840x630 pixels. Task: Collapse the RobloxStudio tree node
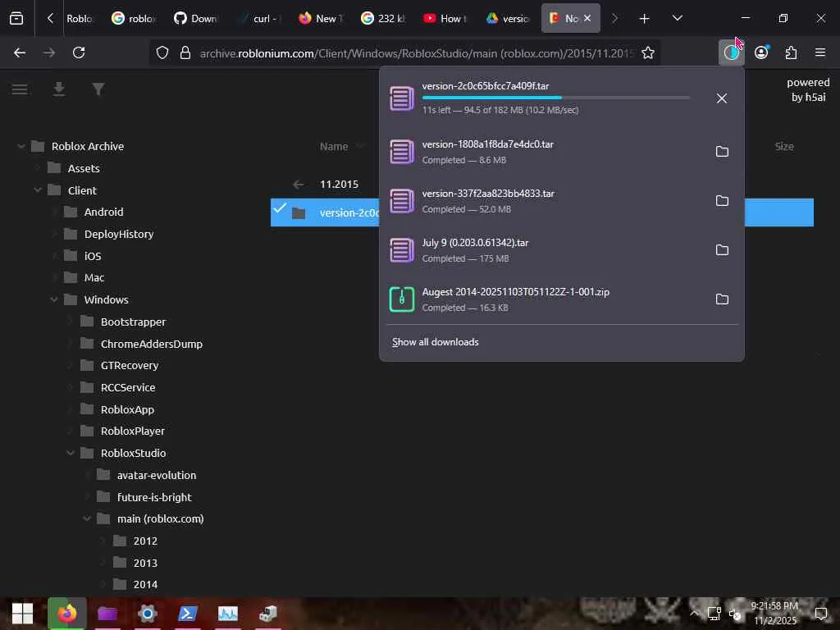coord(71,453)
